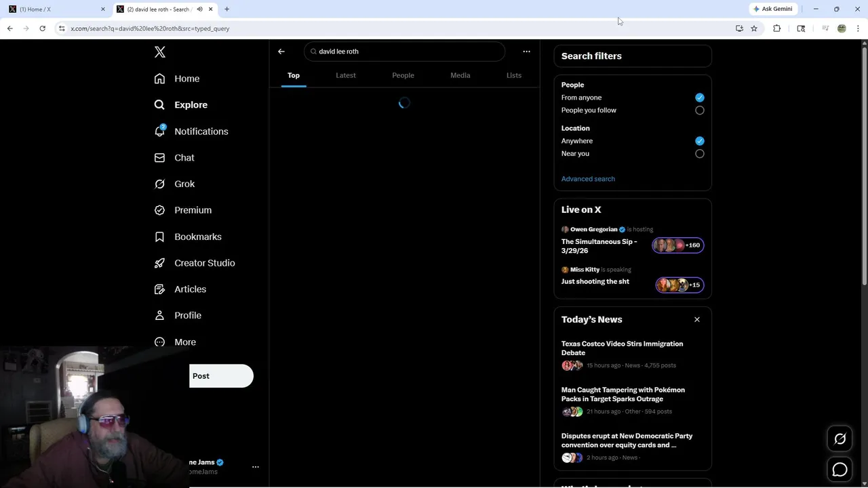Click Ask Gemini button
Screen dimensions: 868x488
[772, 9]
